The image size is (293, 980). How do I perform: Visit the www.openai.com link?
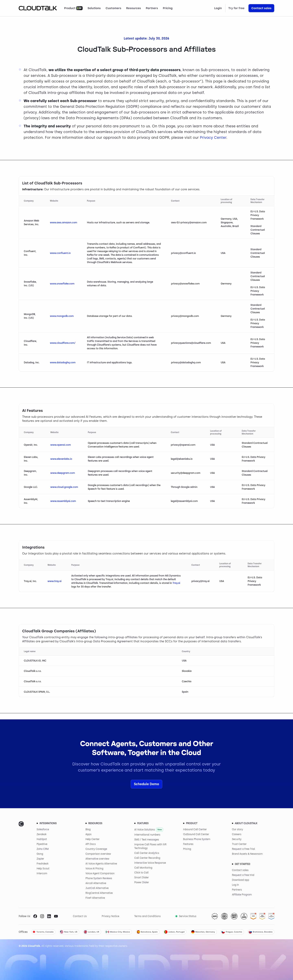pos(60,445)
